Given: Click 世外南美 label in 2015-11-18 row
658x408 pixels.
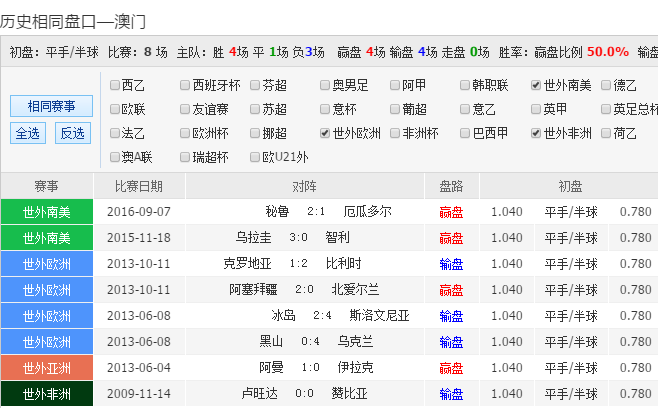Looking at the screenshot, I should [x=47, y=238].
